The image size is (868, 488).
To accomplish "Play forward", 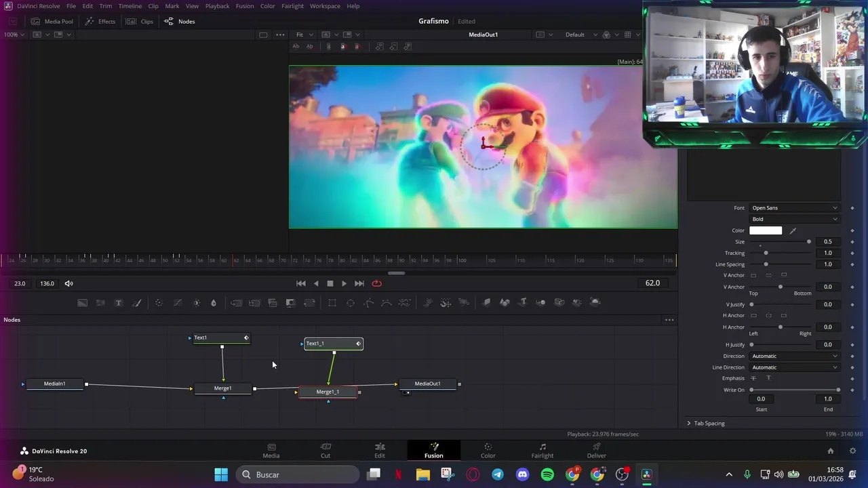I will point(344,283).
